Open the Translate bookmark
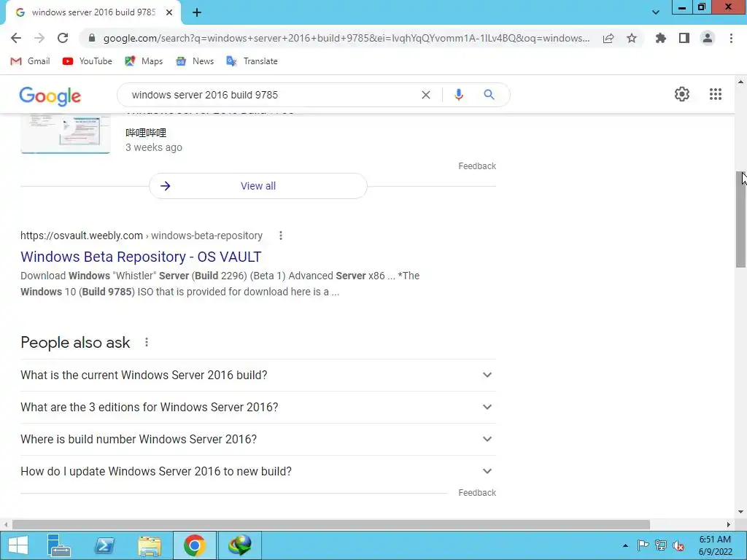747x560 pixels. 252,61
